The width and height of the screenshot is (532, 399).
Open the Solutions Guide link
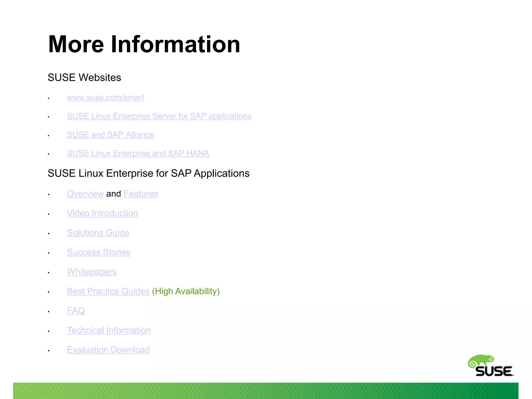pyautogui.click(x=98, y=232)
